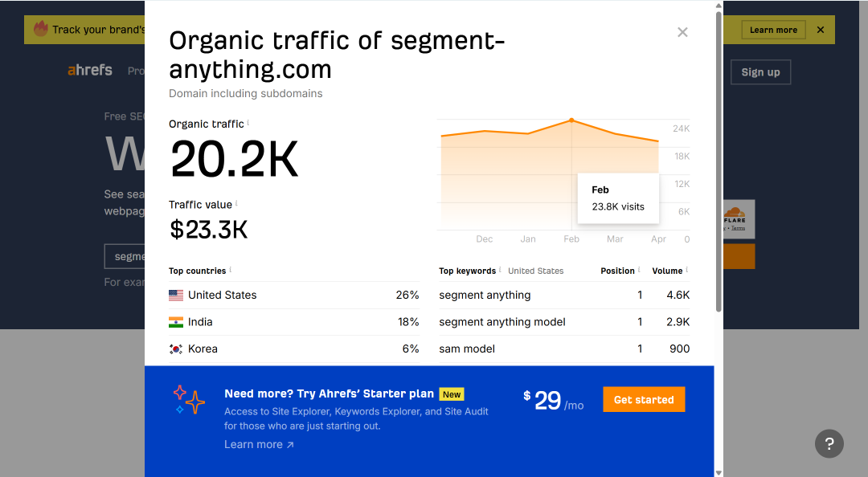Click the flame icon in banner
The width and height of the screenshot is (868, 477).
[x=41, y=28]
